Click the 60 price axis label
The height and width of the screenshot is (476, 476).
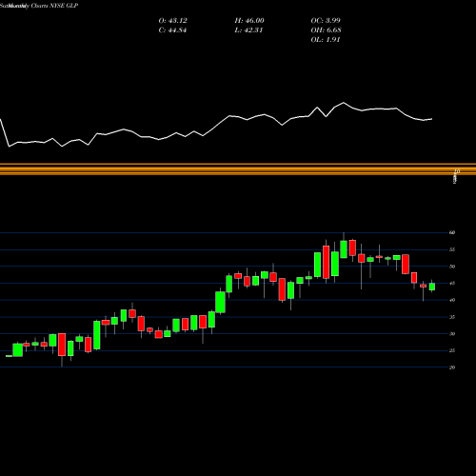(x=452, y=232)
